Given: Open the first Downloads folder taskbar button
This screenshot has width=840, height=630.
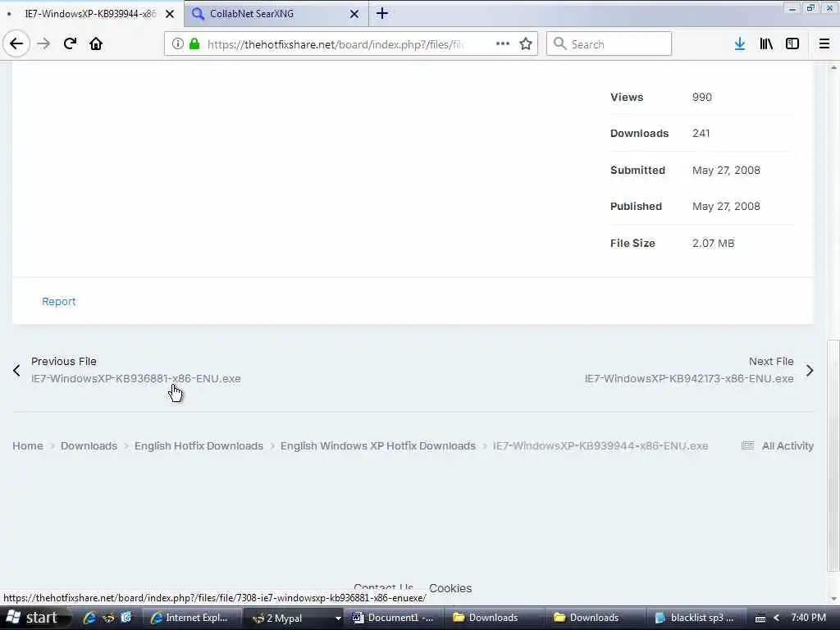Looking at the screenshot, I should tap(494, 618).
